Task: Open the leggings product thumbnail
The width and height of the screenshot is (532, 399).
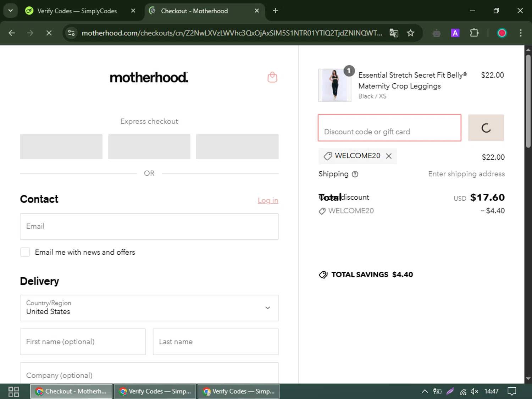Action: coord(334,85)
